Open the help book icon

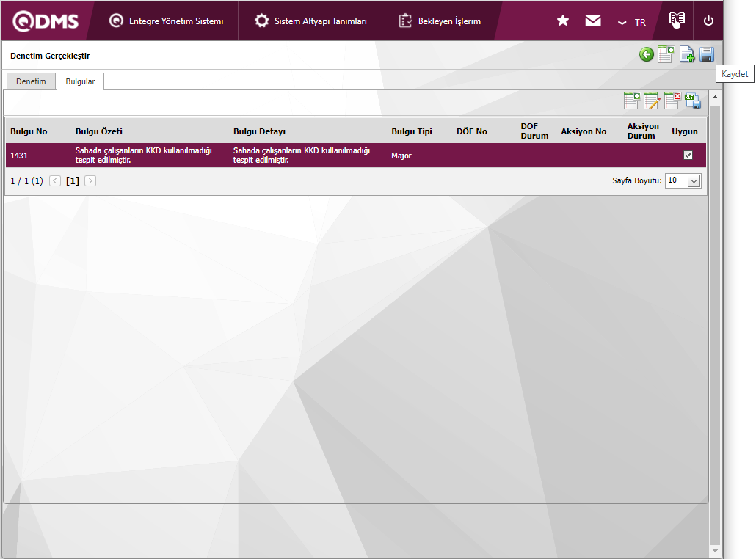(x=677, y=20)
